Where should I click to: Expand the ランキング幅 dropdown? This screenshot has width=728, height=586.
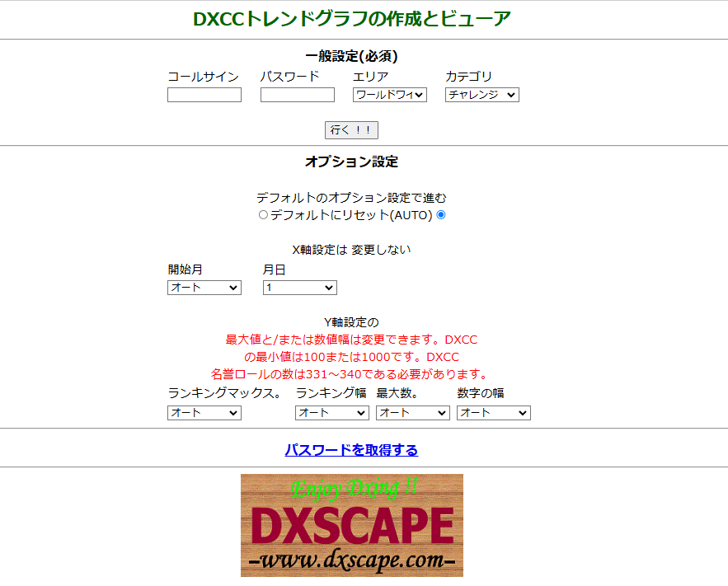click(331, 413)
